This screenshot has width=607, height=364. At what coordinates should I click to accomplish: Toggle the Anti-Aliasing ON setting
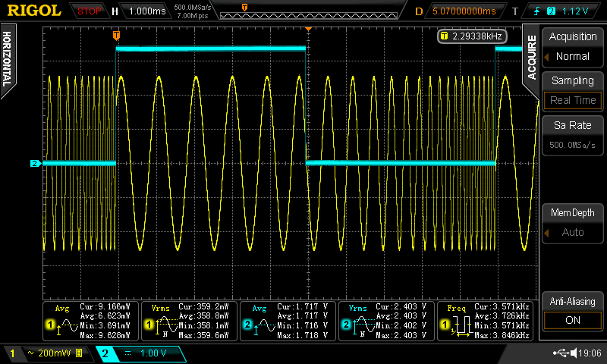point(573,320)
